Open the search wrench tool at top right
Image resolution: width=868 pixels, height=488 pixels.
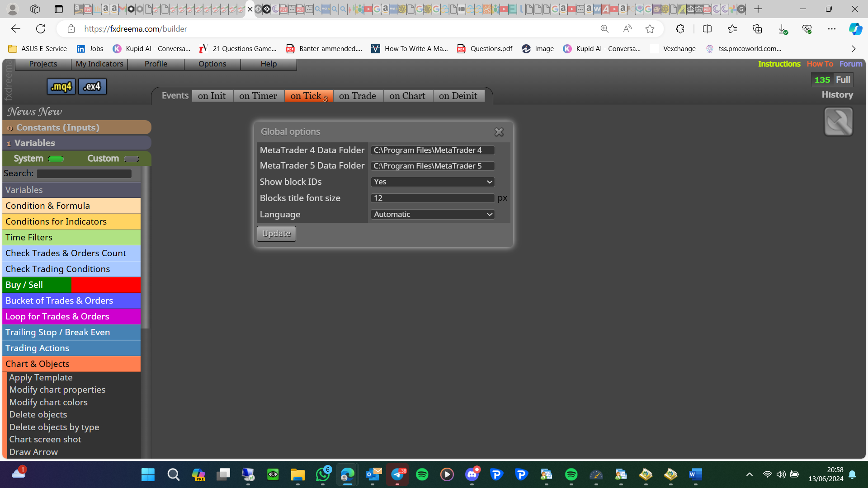click(x=839, y=122)
